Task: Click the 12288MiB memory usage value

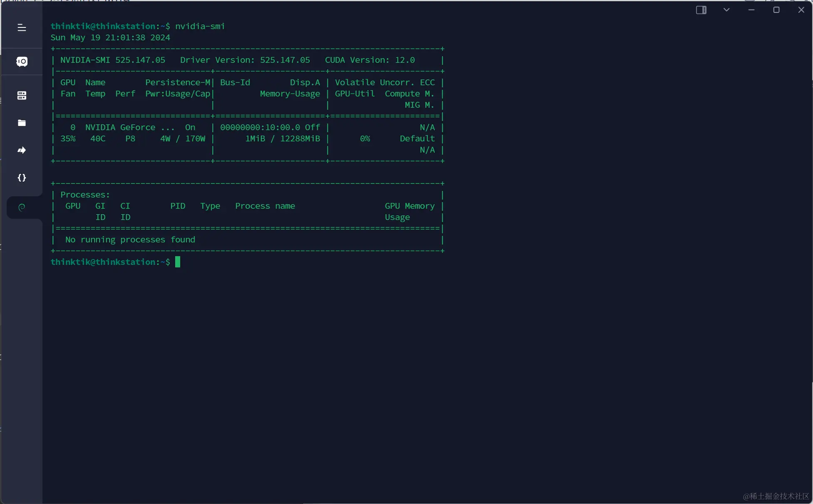Action: coord(300,138)
